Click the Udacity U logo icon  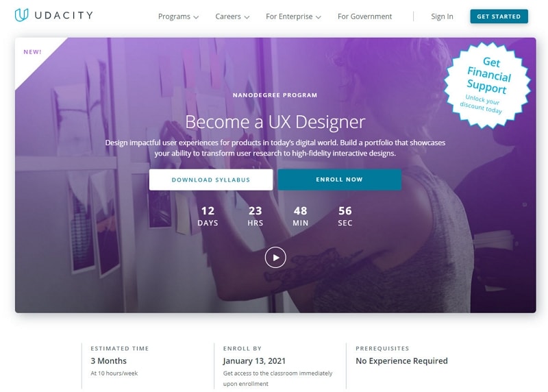21,15
